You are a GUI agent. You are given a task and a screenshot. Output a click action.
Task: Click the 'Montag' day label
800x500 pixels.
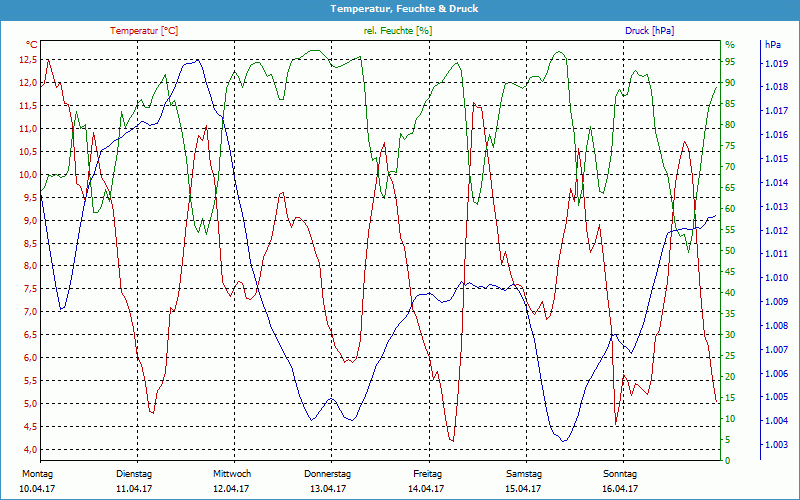(37, 474)
